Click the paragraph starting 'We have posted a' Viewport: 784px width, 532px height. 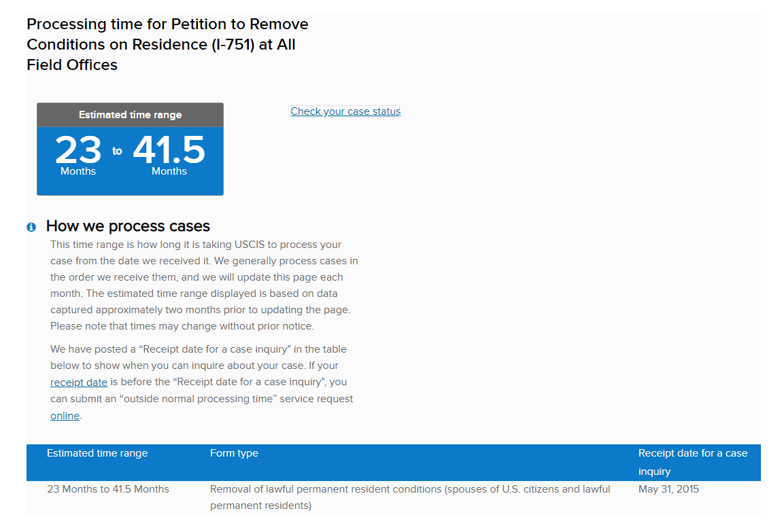[x=201, y=382]
